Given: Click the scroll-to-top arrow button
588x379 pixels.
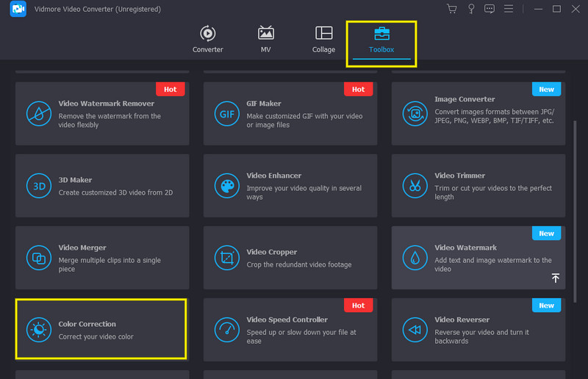Looking at the screenshot, I should (x=555, y=278).
